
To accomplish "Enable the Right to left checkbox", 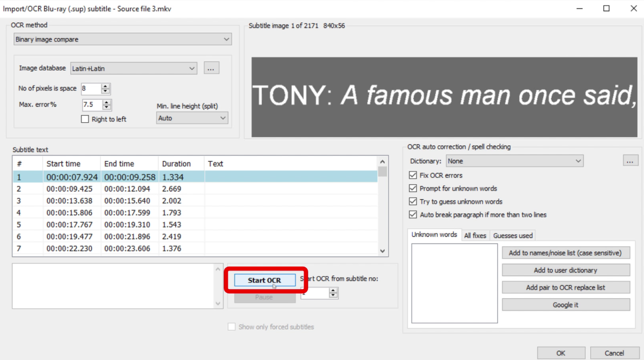I will point(85,119).
